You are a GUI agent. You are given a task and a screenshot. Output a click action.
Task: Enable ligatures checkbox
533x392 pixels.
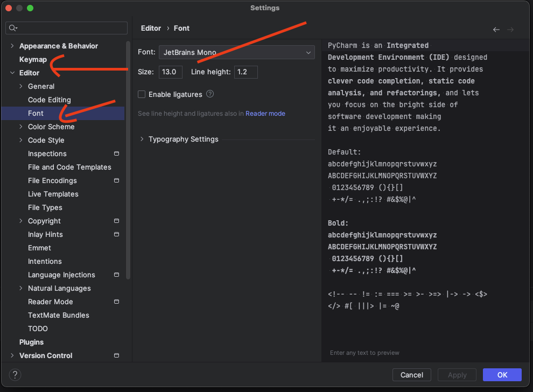point(142,94)
